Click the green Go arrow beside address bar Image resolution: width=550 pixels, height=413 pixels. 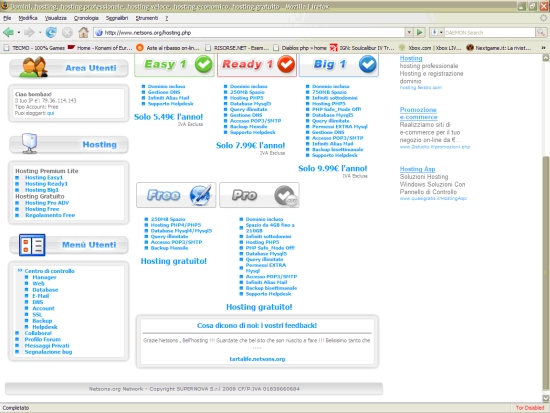pos(420,33)
